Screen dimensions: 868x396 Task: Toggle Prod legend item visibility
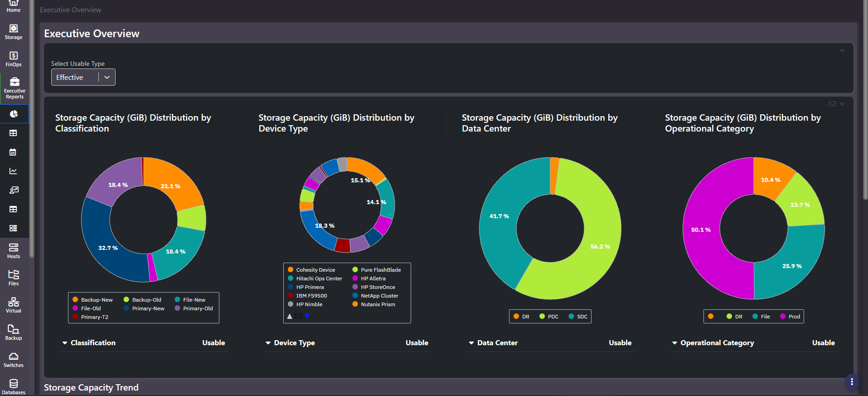click(x=790, y=317)
